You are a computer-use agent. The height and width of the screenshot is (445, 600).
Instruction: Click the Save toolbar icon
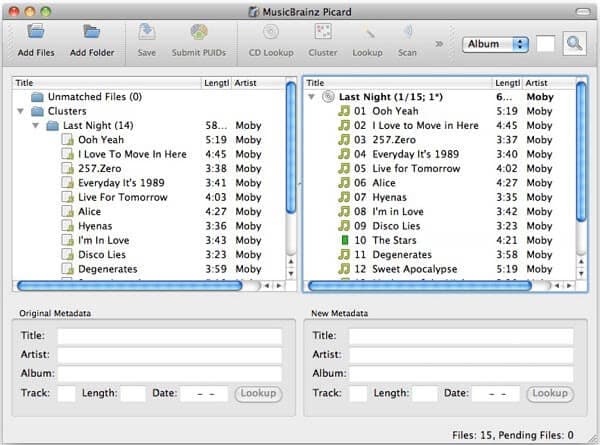point(147,32)
